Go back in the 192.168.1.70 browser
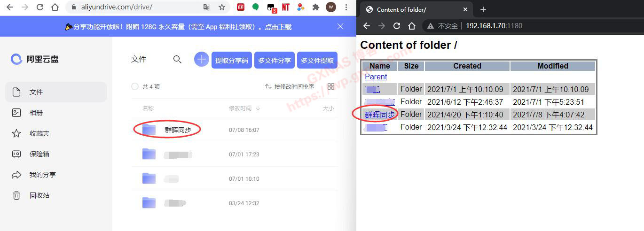Screen dimensions: 644x231 367,26
